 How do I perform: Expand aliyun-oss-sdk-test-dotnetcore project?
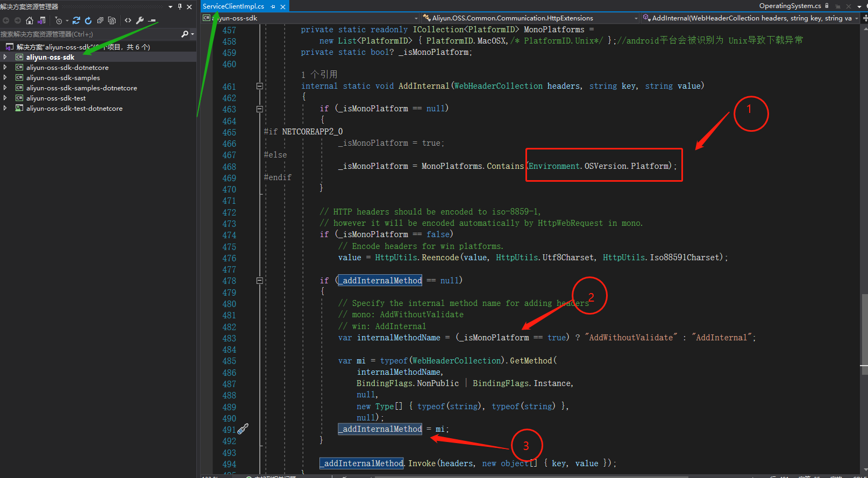pyautogui.click(x=5, y=108)
